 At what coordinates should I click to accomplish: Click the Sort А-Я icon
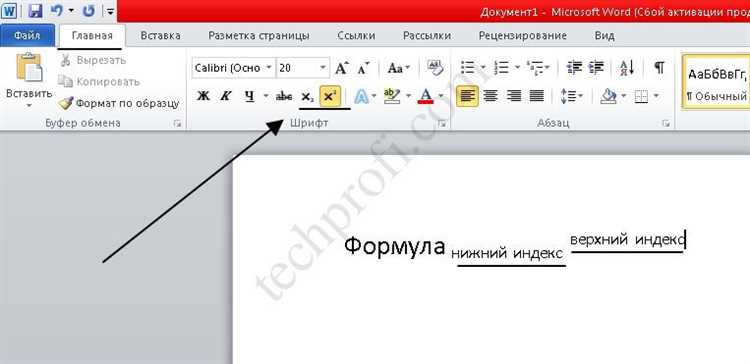[x=627, y=67]
